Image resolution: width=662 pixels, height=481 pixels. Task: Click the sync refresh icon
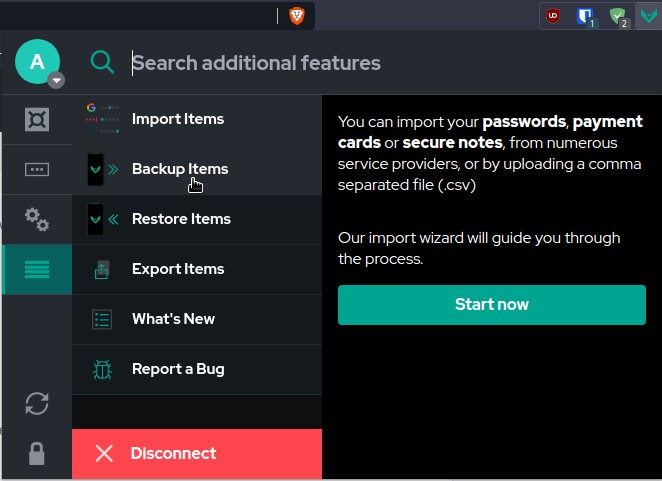click(37, 403)
